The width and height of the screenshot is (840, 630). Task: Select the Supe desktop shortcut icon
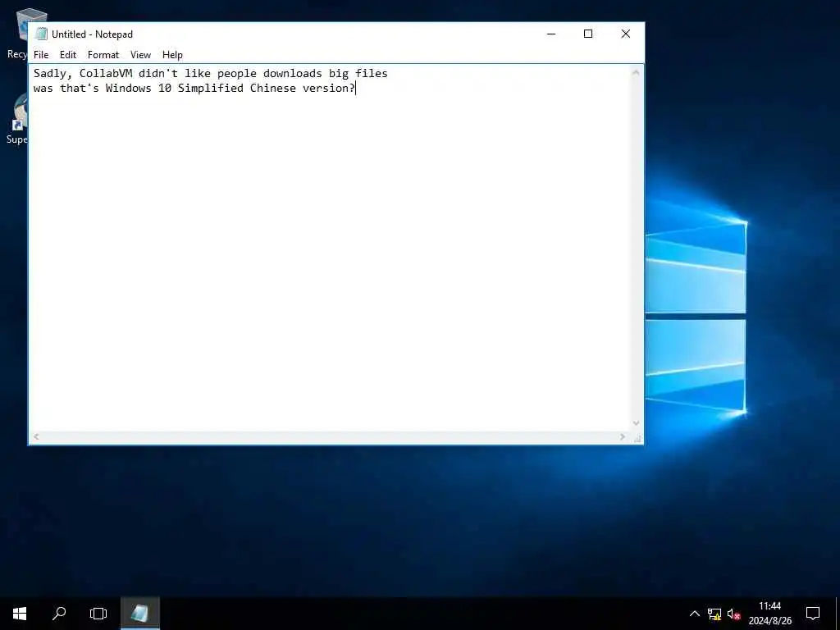click(17, 119)
